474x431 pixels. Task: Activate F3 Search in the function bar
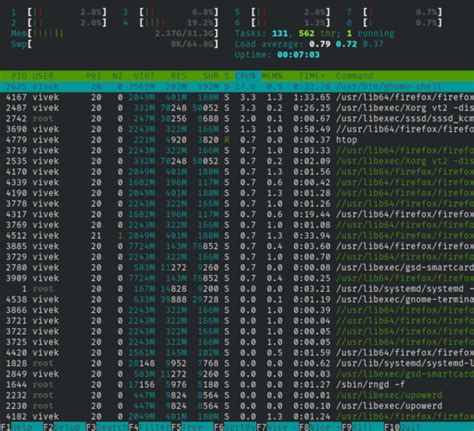[107, 427]
